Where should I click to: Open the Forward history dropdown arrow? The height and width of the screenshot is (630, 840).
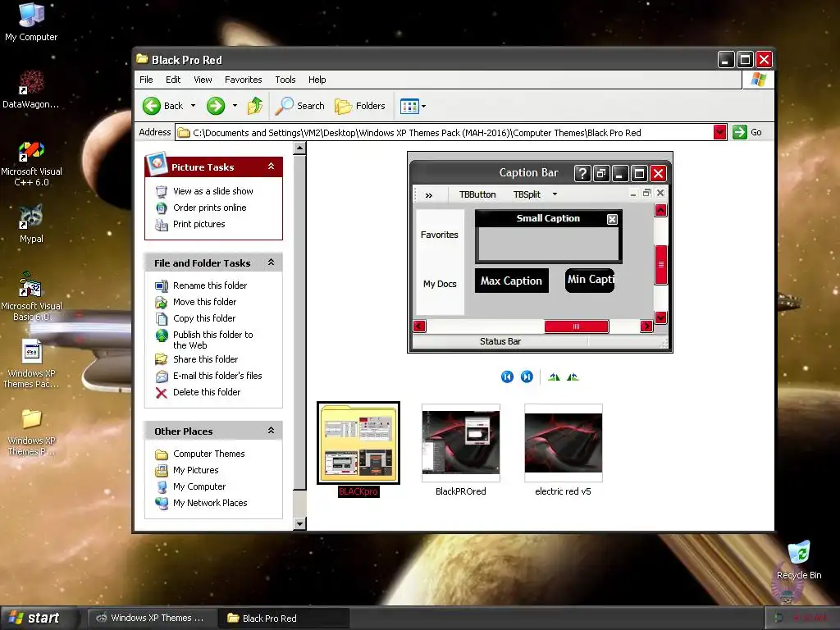pos(235,106)
